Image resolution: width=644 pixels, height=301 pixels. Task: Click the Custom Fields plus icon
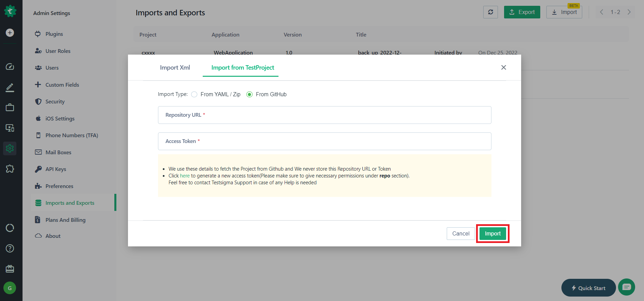(x=38, y=85)
